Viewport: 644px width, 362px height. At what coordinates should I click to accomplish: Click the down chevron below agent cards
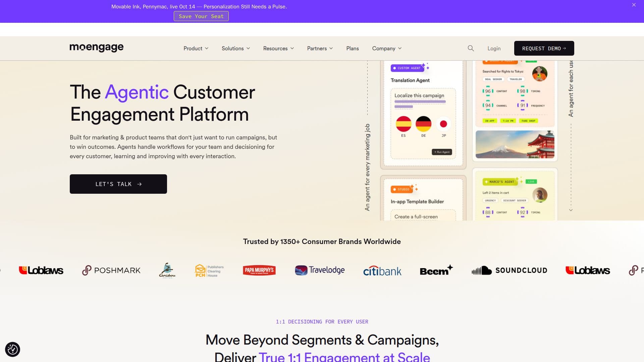pos(571,210)
